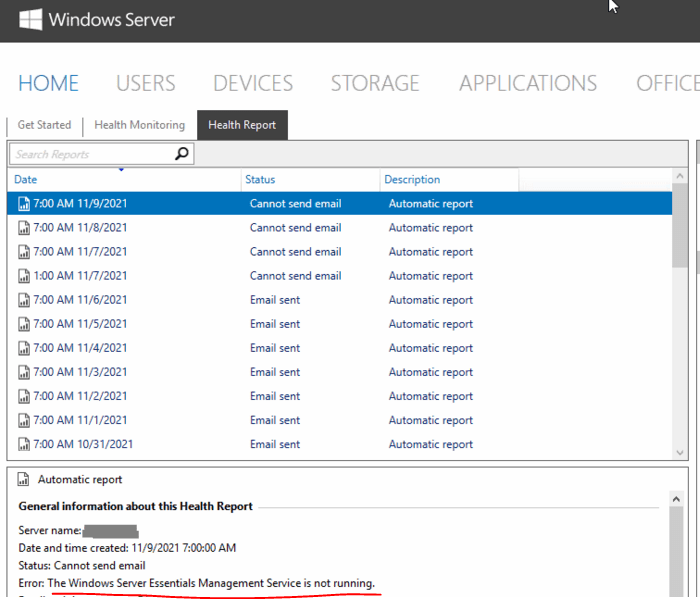700x599 pixels.
Task: Click the report icon for 1:00 AM 11/7/2021
Action: (x=24, y=276)
